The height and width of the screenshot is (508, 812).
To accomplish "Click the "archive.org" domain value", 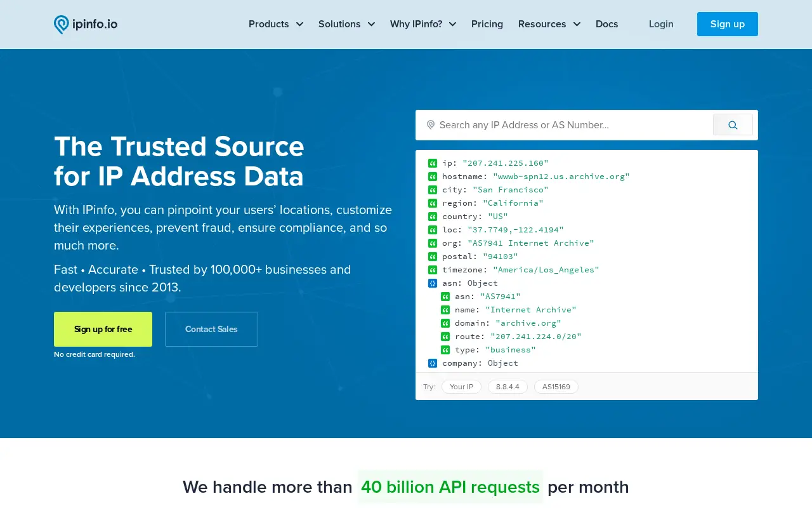I will [528, 323].
